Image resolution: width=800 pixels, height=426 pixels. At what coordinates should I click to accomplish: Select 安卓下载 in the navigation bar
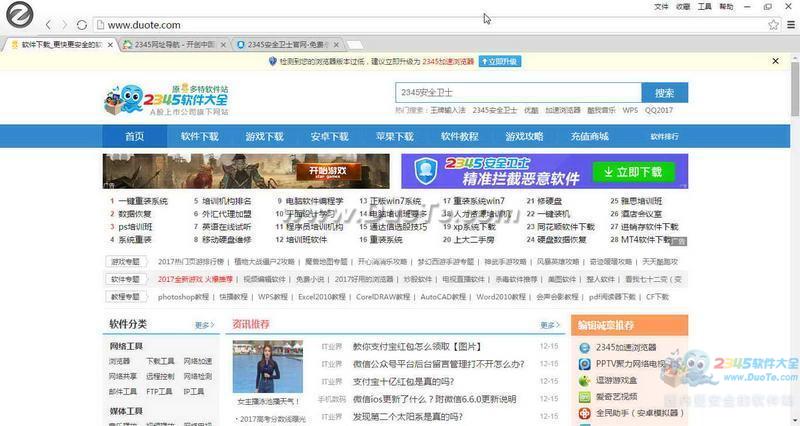tap(330, 136)
